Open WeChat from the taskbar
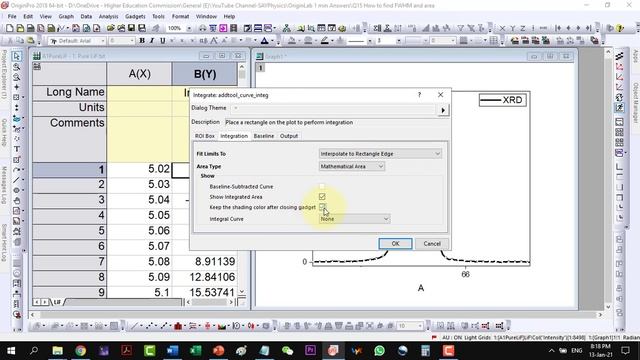 point(287,351)
